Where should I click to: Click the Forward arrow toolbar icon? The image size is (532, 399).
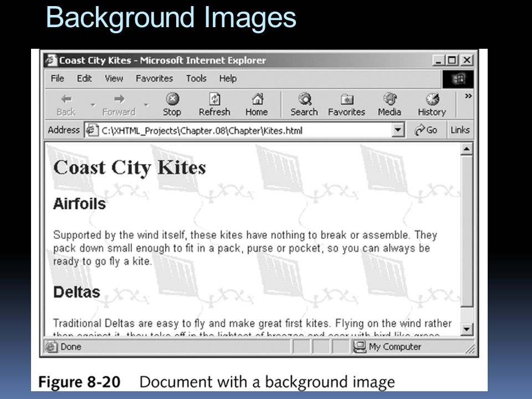(119, 99)
